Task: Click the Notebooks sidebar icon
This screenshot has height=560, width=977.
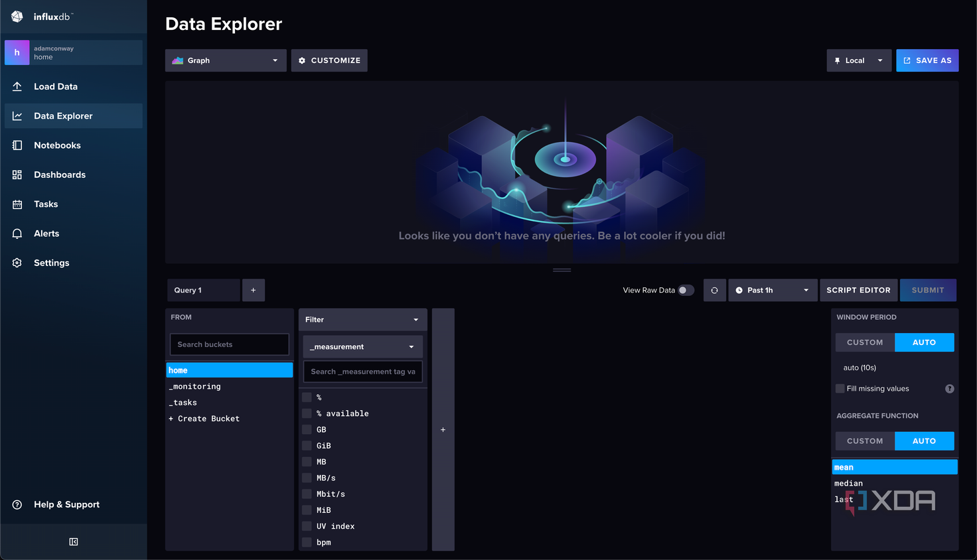Action: tap(17, 145)
